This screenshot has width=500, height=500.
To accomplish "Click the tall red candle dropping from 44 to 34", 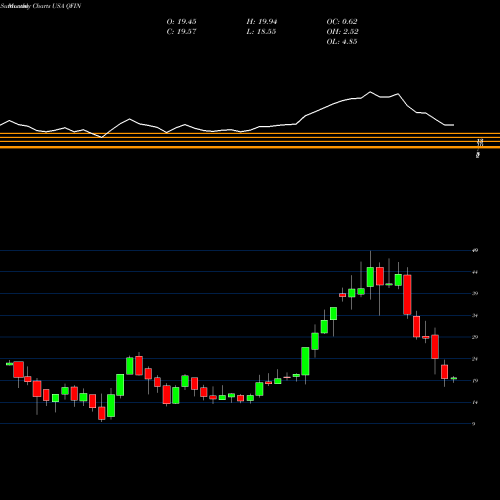I will [407, 295].
